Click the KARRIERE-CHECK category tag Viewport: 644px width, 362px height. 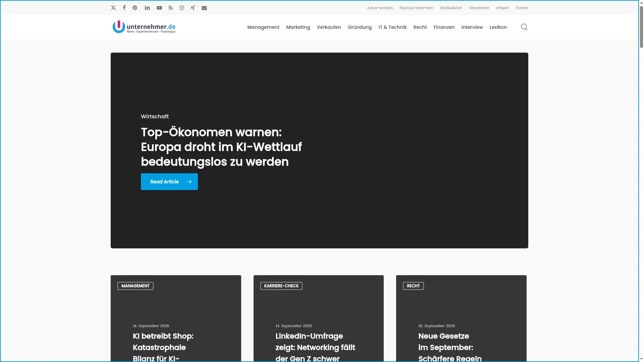[x=281, y=286]
